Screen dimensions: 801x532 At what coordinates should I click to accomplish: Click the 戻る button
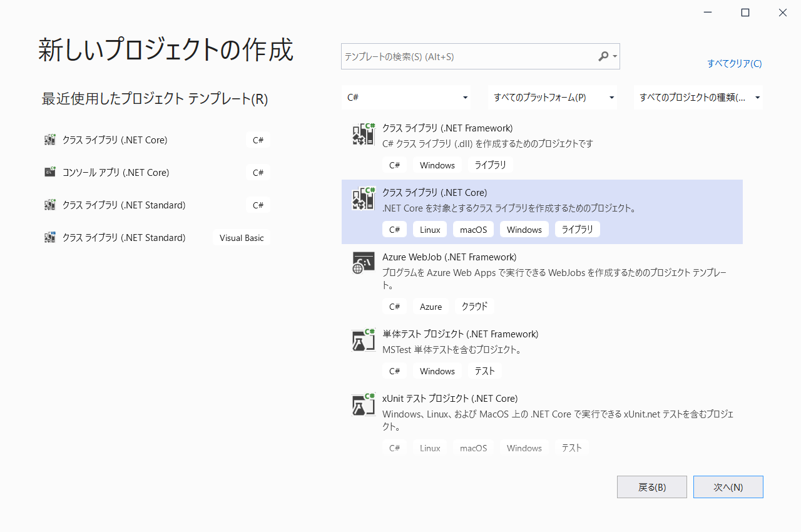click(651, 486)
